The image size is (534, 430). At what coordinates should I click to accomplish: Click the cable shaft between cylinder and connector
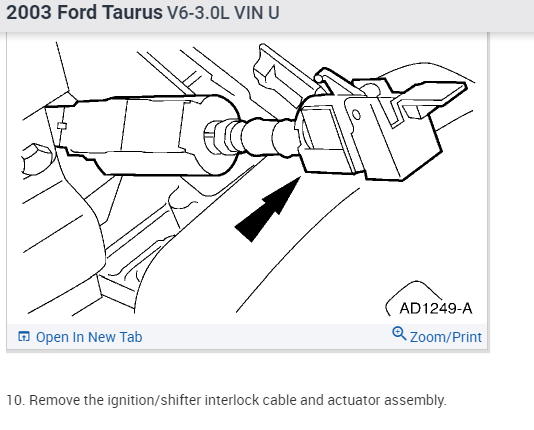coord(260,138)
